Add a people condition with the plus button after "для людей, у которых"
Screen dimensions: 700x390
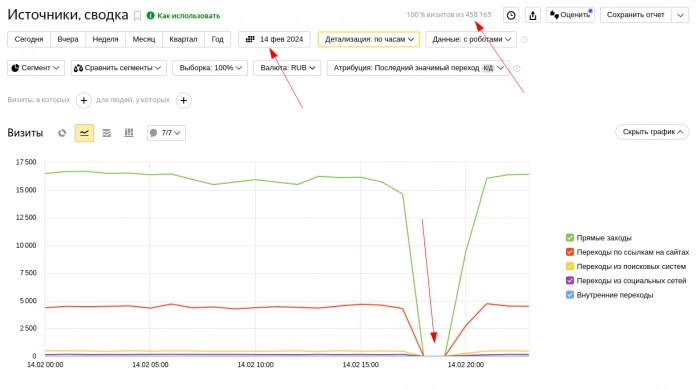pyautogui.click(x=183, y=100)
